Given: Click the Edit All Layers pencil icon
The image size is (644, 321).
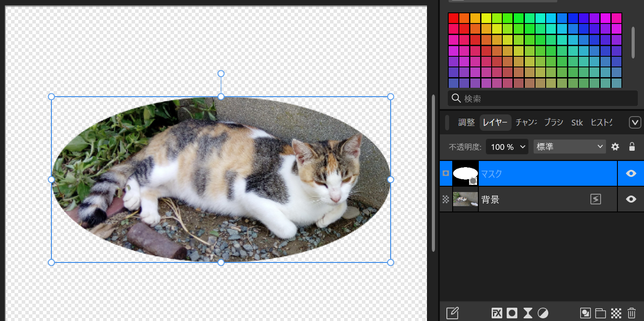Looking at the screenshot, I should pyautogui.click(x=452, y=313).
